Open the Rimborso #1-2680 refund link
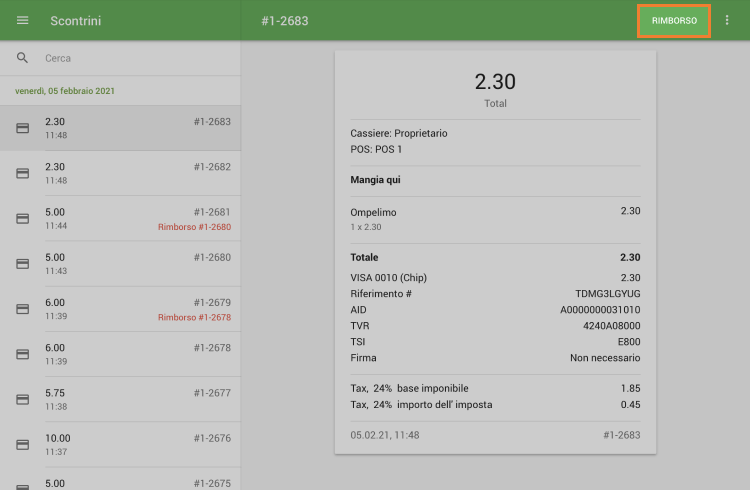This screenshot has height=490, width=750. [194, 227]
